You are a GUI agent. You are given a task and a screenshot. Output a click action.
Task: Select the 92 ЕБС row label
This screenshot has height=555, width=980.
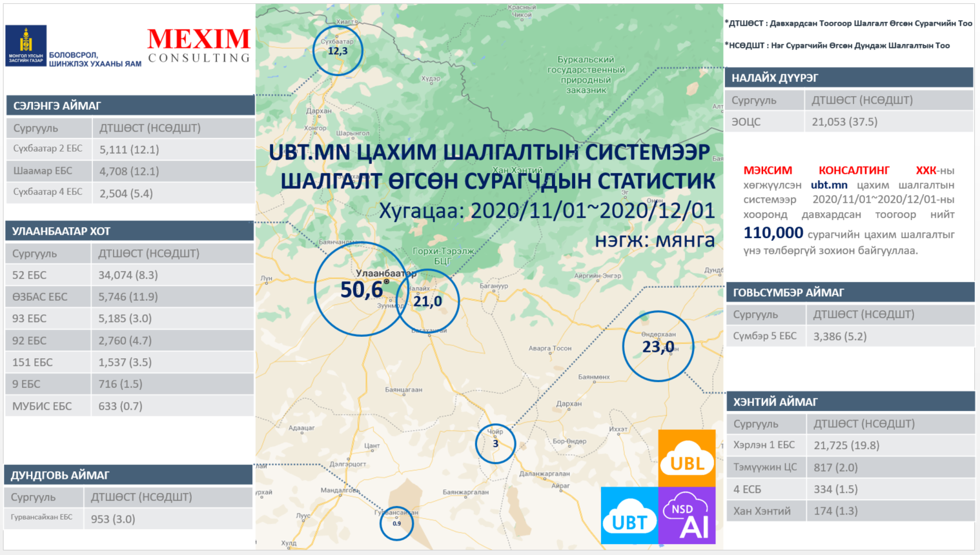pyautogui.click(x=29, y=341)
